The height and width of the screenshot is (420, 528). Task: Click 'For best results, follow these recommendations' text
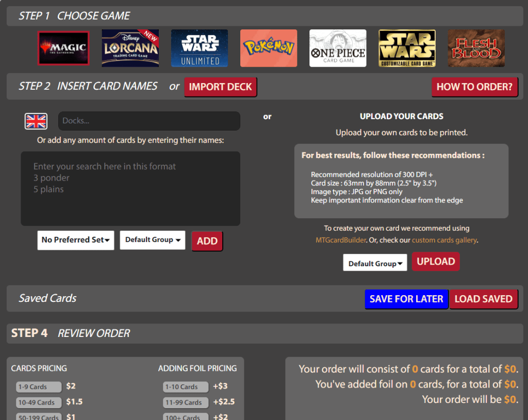point(393,155)
